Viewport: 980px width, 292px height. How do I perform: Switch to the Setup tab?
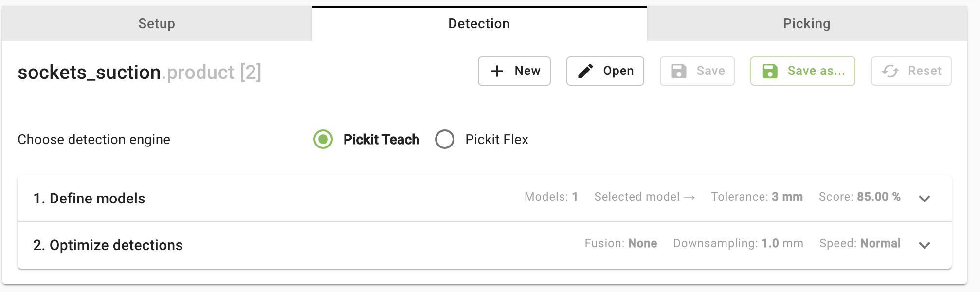click(157, 23)
